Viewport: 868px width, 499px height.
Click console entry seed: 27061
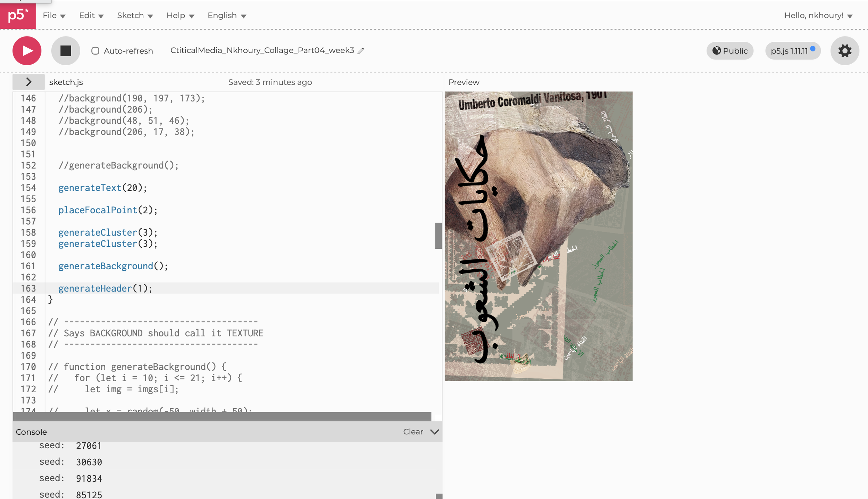[x=70, y=445]
